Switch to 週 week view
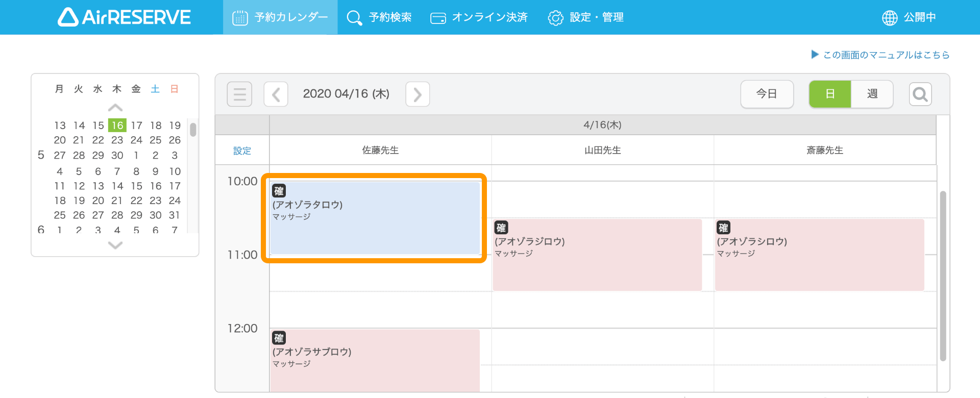 tap(872, 94)
